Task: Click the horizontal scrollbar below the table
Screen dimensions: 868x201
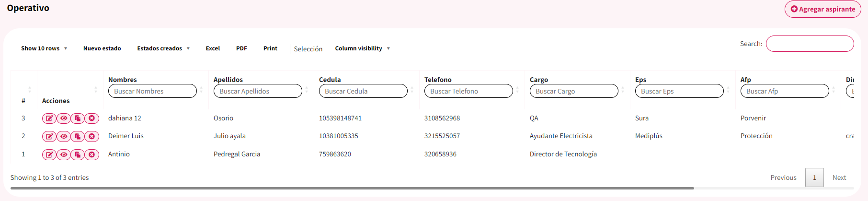Action: pyautogui.click(x=352, y=188)
